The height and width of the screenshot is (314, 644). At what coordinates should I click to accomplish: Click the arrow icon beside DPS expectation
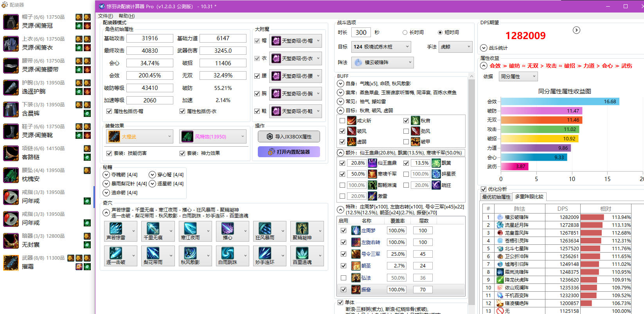point(576,31)
